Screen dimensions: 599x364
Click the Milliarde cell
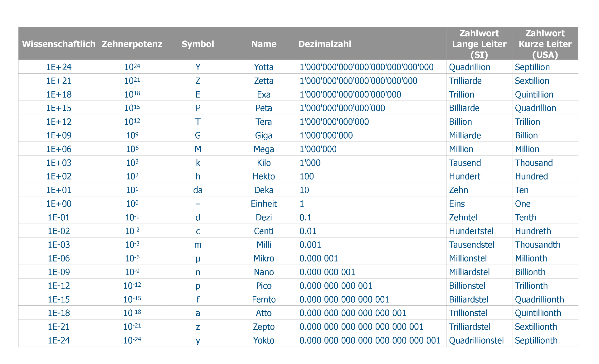(x=465, y=135)
